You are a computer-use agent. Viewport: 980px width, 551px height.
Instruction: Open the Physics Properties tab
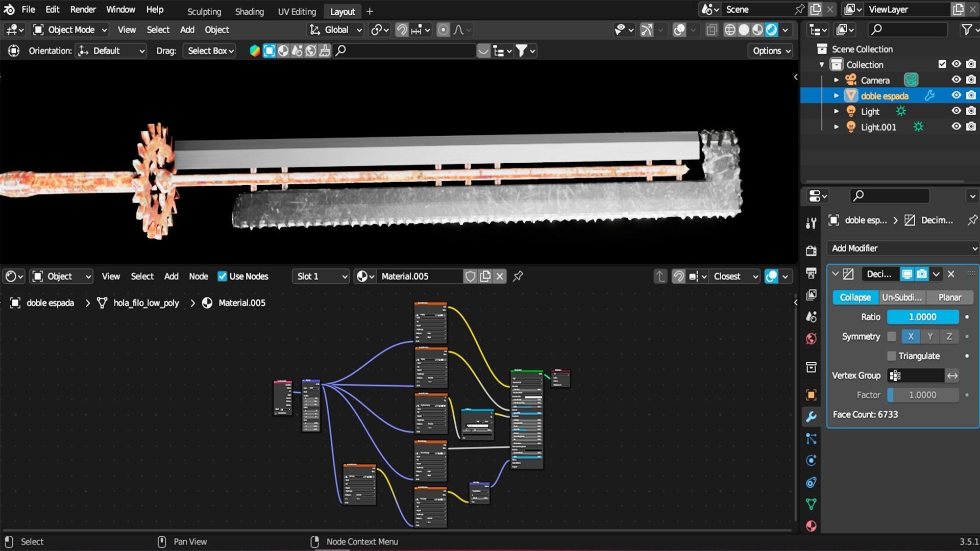[811, 460]
